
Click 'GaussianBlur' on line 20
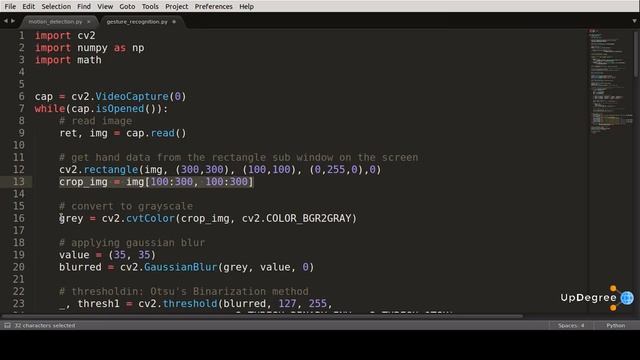[x=180, y=267]
